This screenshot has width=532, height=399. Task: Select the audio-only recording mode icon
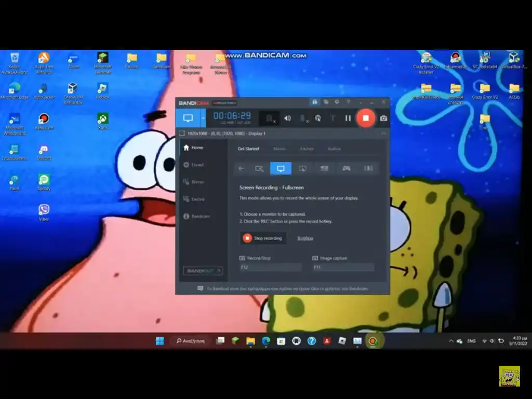(368, 168)
